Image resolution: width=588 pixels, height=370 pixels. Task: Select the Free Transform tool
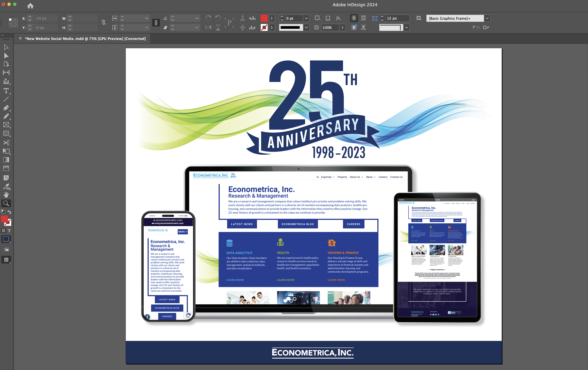[x=6, y=151]
